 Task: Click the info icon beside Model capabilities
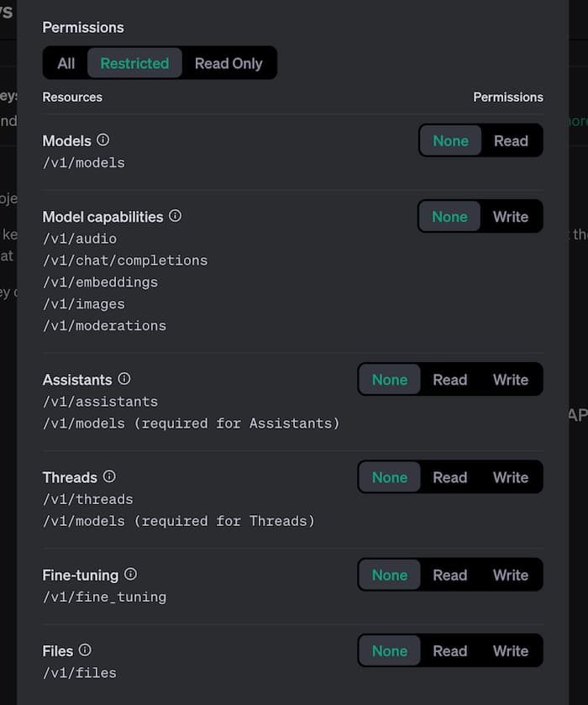pos(175,216)
